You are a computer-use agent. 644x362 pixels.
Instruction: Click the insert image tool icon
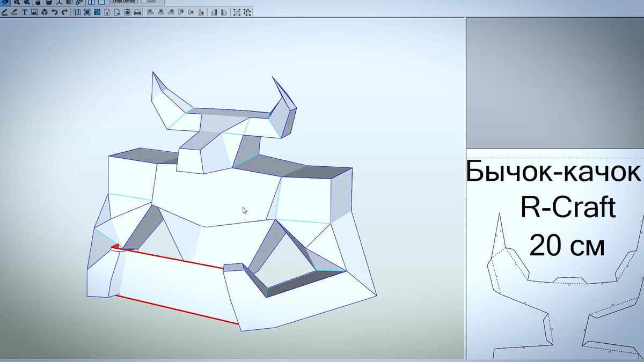pos(34,12)
